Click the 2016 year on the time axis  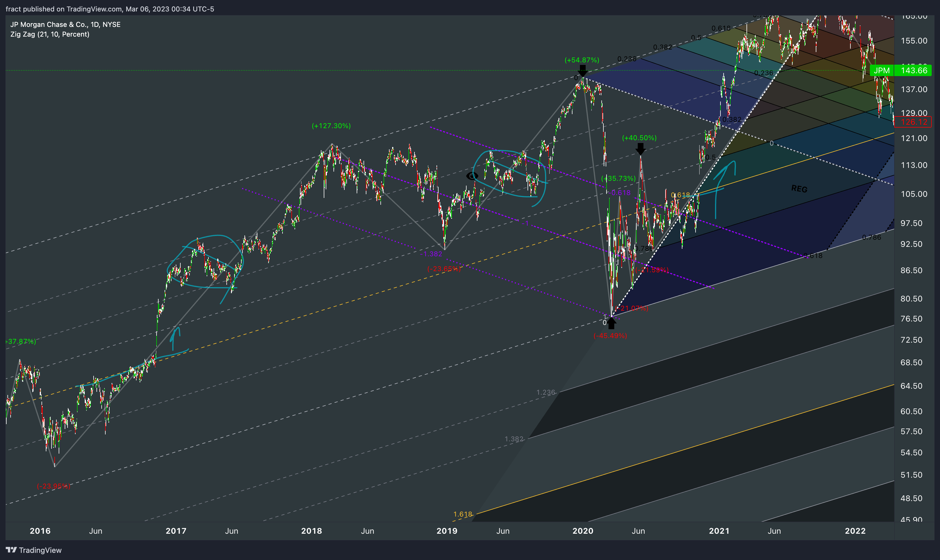click(x=40, y=531)
